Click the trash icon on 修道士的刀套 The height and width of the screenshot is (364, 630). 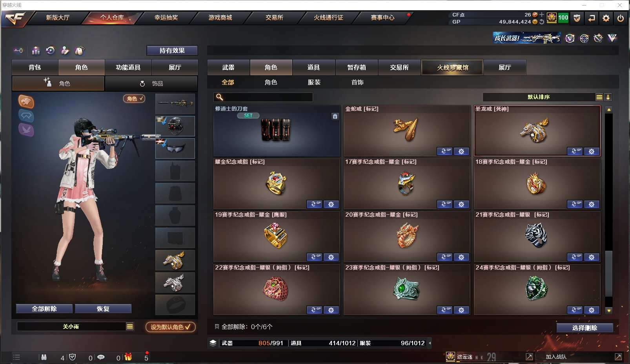coord(335,116)
